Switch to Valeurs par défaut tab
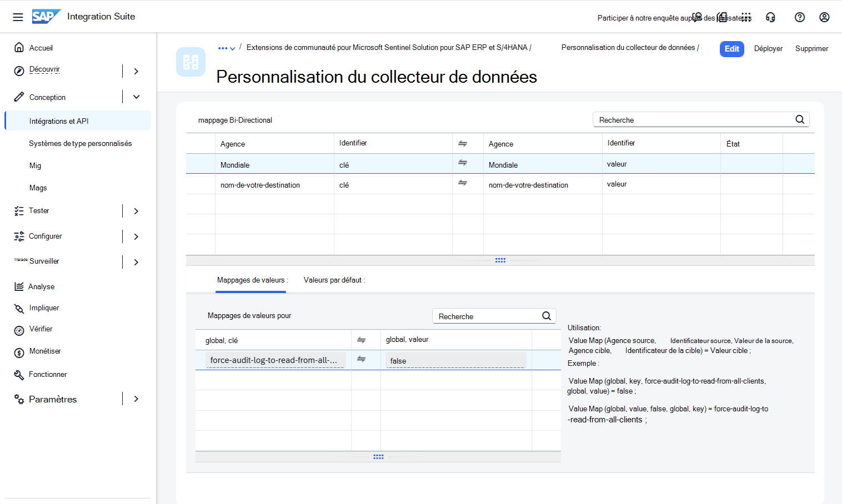This screenshot has width=842, height=504. click(334, 280)
